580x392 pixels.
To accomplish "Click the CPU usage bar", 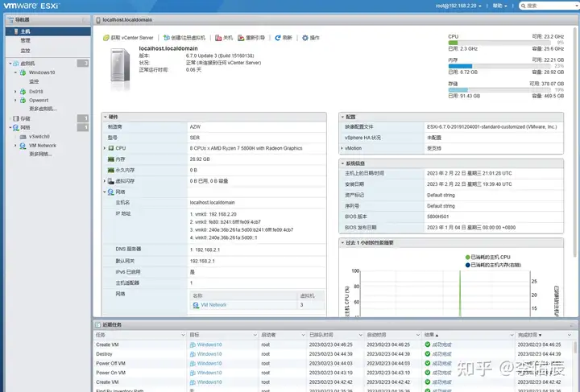I will click(x=499, y=43).
